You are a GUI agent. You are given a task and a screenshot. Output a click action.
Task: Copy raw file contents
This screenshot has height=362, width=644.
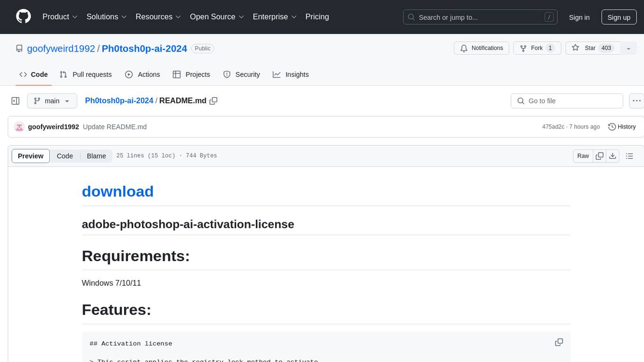pyautogui.click(x=599, y=156)
